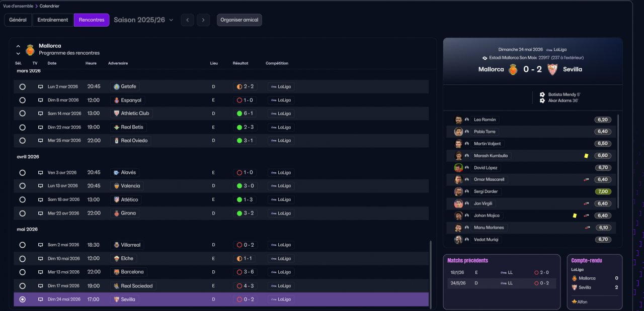
Task: Click the substitution icon on Jon Virgili row
Action: [587, 203]
